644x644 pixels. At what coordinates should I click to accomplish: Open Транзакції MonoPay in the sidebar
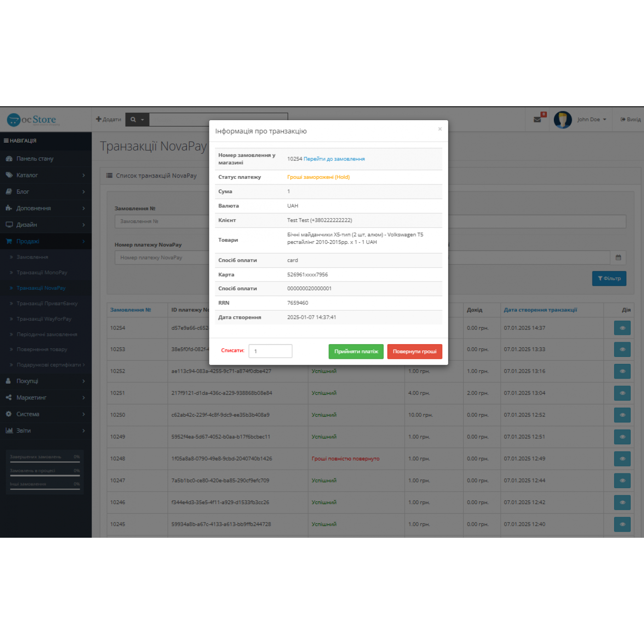pyautogui.click(x=42, y=273)
